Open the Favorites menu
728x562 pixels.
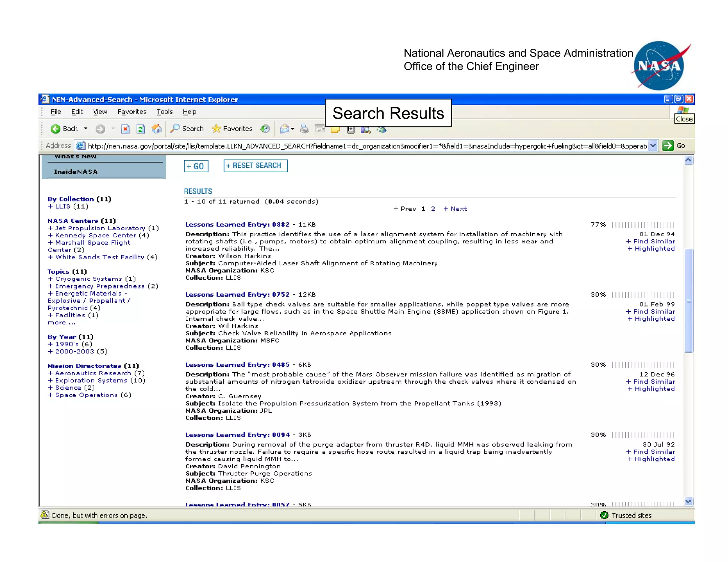(x=132, y=112)
